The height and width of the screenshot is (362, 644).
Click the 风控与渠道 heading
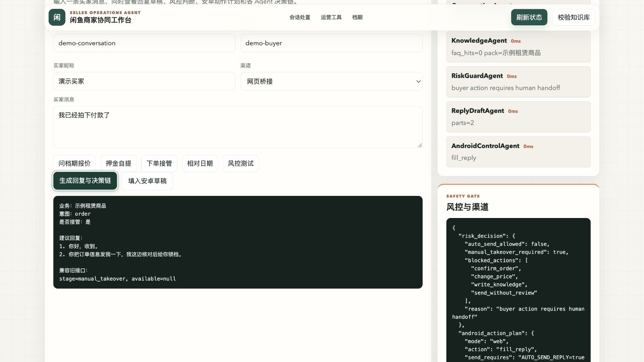467,207
